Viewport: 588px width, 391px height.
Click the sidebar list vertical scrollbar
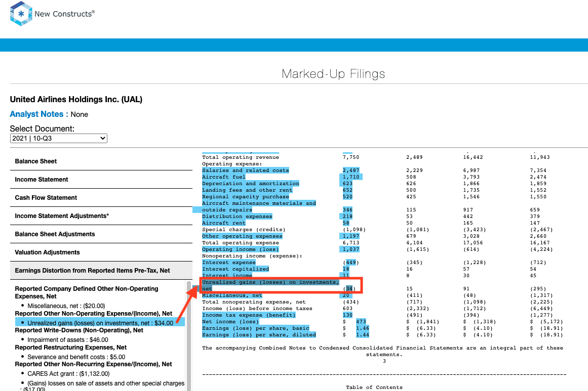(189, 336)
